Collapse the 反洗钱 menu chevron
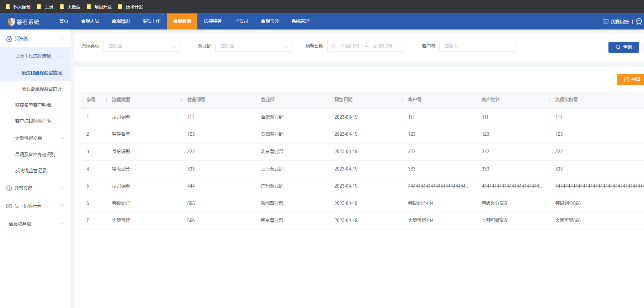Screen dimensions: 644x308 click(62, 38)
